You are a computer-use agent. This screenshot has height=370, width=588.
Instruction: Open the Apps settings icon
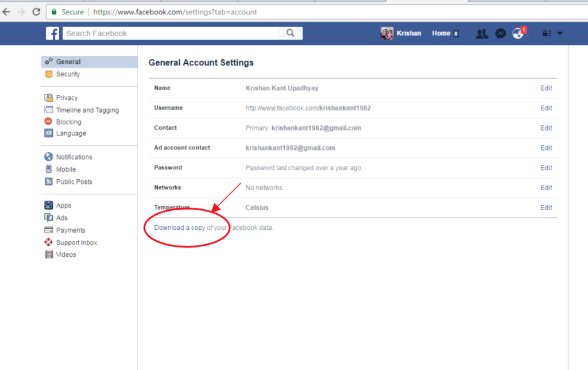click(49, 205)
